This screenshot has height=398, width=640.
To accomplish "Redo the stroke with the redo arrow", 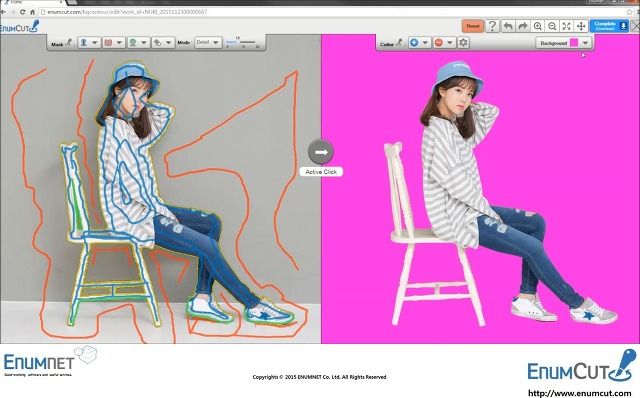I will (522, 26).
